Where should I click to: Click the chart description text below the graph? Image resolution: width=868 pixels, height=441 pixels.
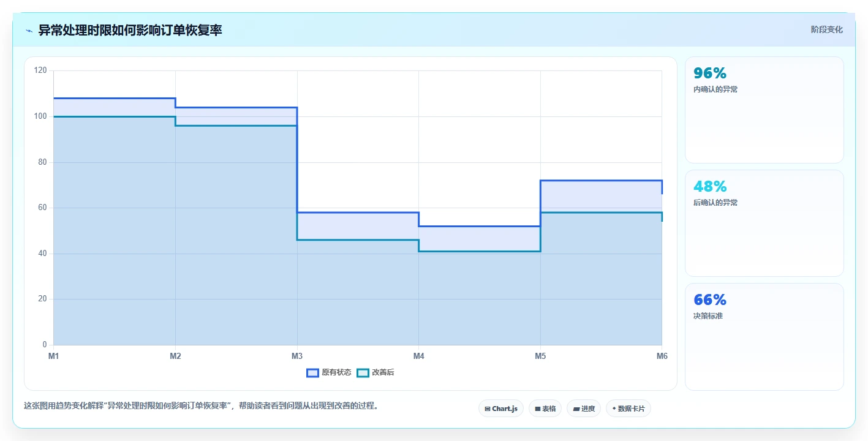pyautogui.click(x=201, y=405)
